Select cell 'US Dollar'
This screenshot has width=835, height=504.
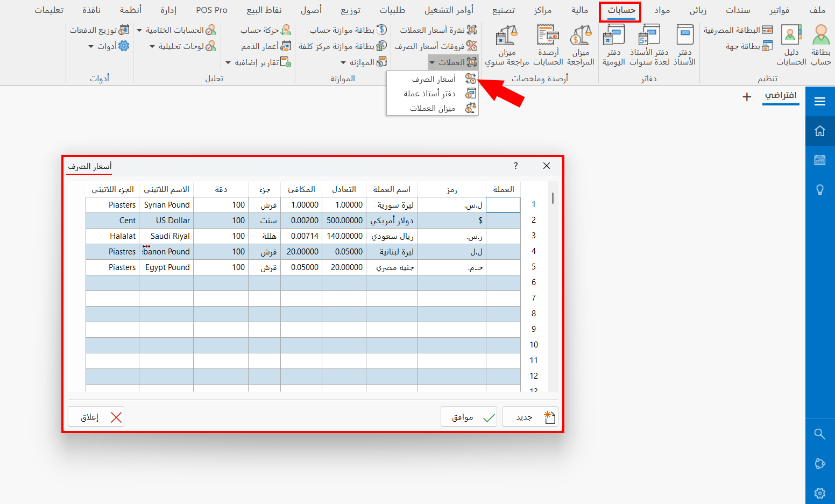tap(166, 221)
